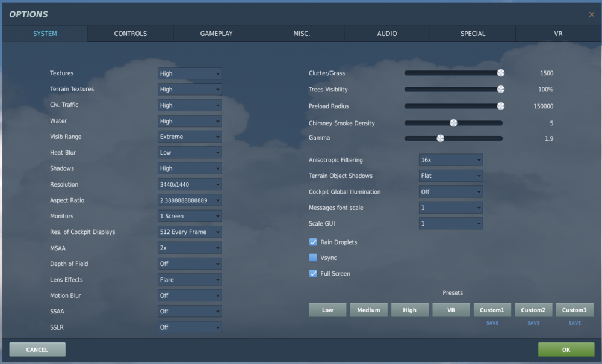Open the Lens Effects dropdown
The height and width of the screenshot is (364, 602).
tap(189, 279)
